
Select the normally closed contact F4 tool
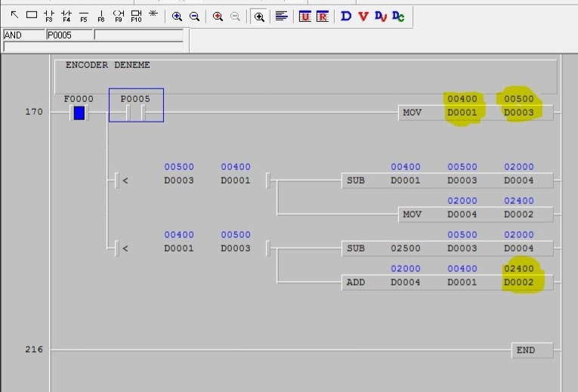tap(66, 16)
